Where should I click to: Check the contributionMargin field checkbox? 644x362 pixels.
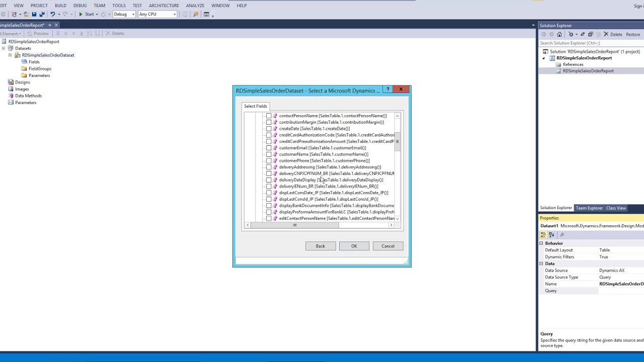coord(269,122)
